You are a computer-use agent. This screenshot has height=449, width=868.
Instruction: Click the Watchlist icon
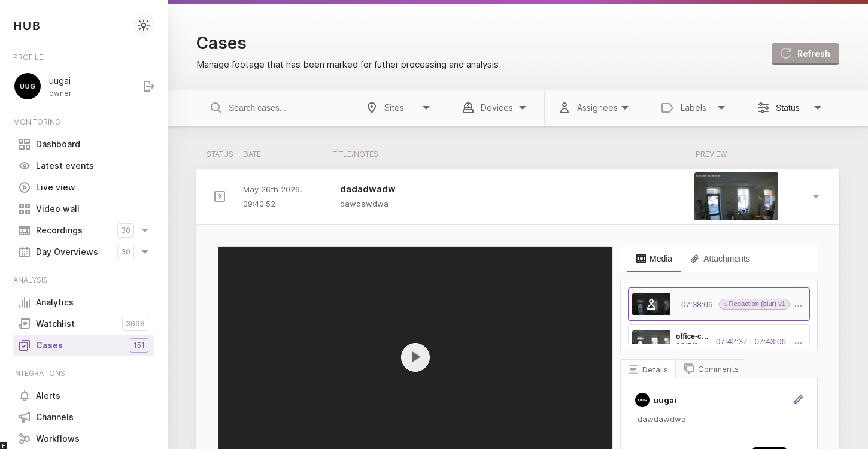[25, 324]
